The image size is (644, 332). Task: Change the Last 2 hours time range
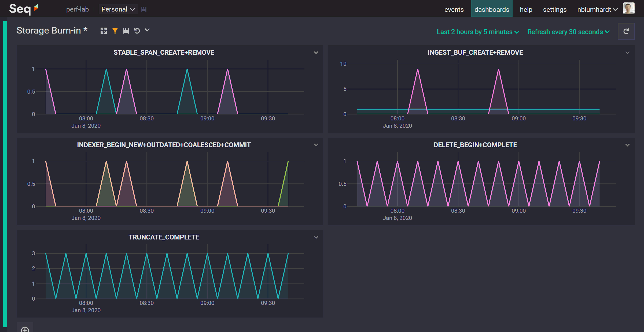pos(478,32)
